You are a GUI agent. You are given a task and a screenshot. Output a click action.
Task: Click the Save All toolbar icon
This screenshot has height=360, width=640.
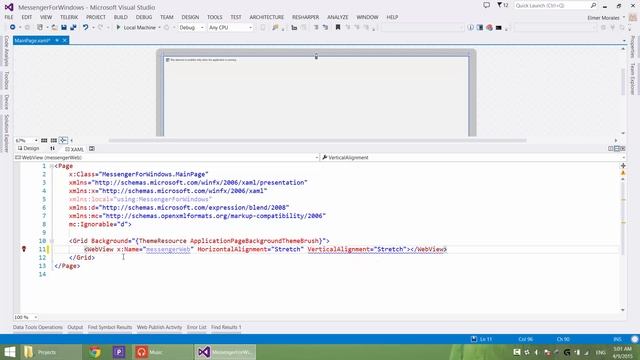tap(73, 27)
